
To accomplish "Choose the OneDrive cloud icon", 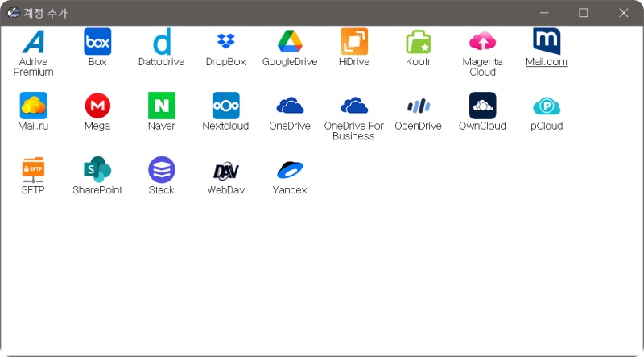I will tap(290, 106).
